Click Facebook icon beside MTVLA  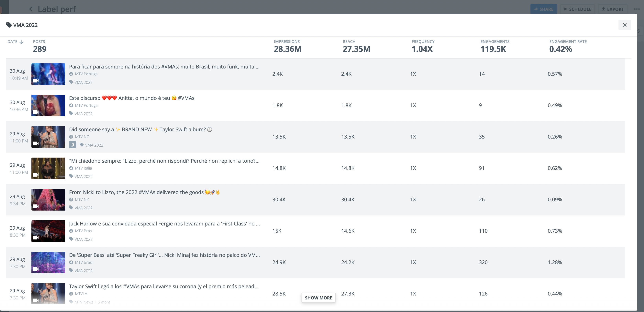point(71,294)
